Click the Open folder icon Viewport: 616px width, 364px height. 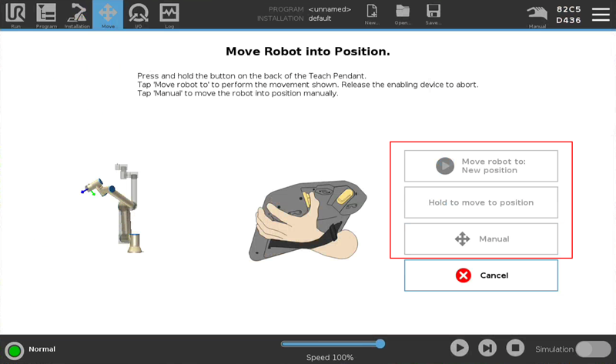click(x=403, y=13)
